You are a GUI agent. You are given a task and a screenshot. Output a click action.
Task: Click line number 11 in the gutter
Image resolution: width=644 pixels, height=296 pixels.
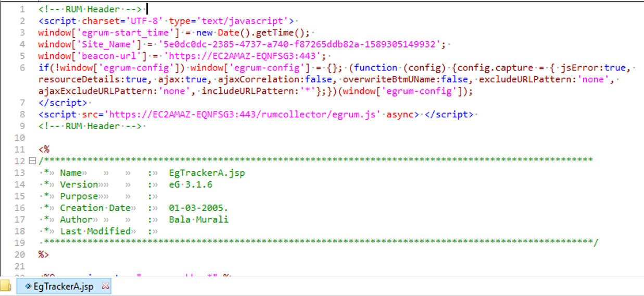click(x=19, y=150)
